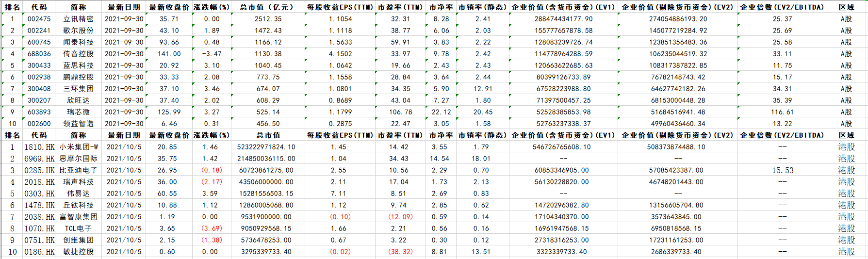The height and width of the screenshot is (259, 868).
Task: Select the 区域 header cell in top row
Action: pyautogui.click(x=846, y=7)
